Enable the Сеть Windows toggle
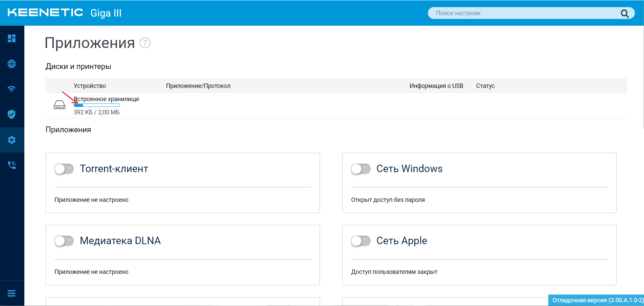The image size is (644, 306). pyautogui.click(x=361, y=169)
